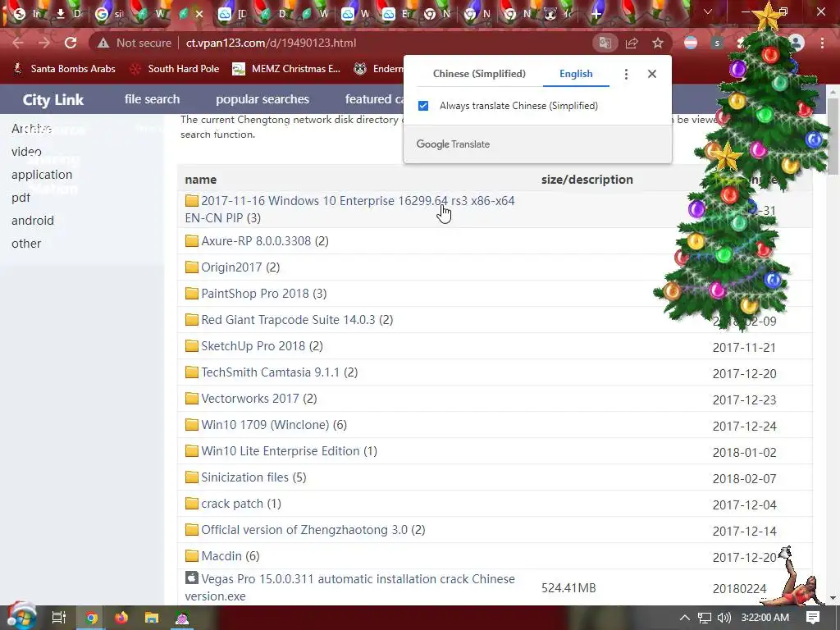Open the South Hard Pole bookmark
Screen dimensions: 840x630
pos(175,69)
